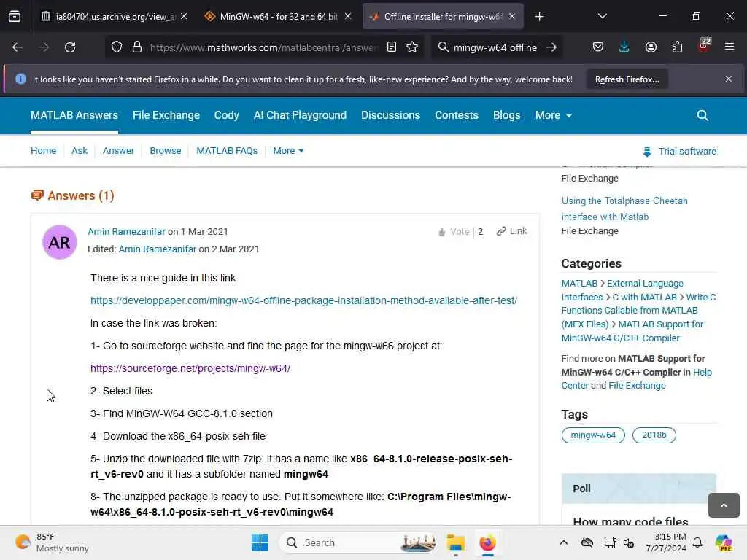
Task: Open the extension with 22 badge
Action: click(x=704, y=46)
